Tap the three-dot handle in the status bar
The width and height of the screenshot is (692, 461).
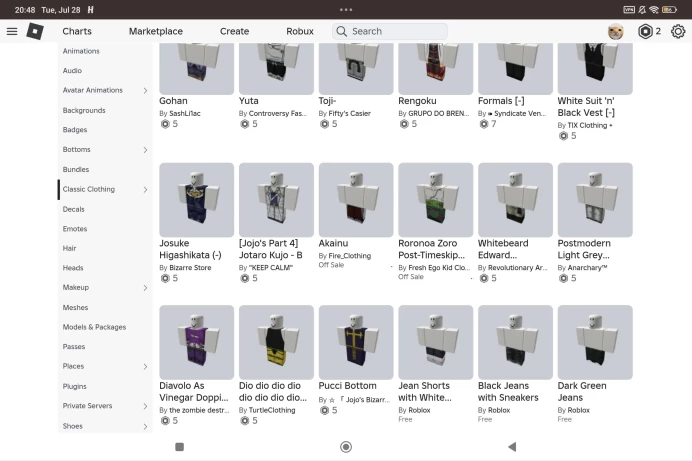[346, 10]
